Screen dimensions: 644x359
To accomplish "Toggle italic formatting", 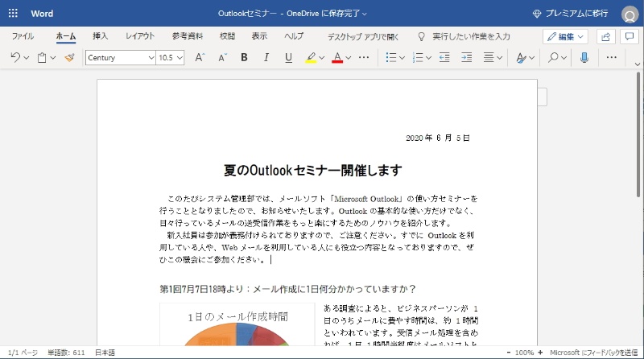I will click(x=266, y=58).
